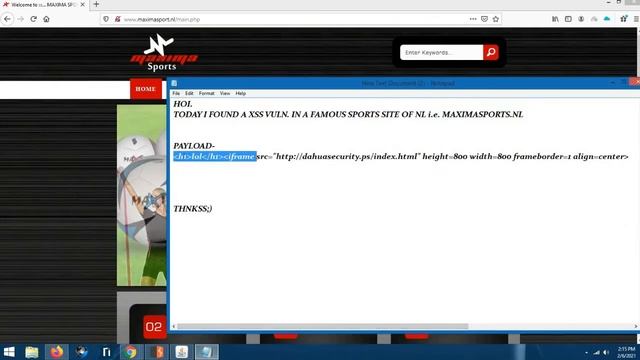Open volume control in system tray
Image resolution: width=640 pixels, height=360 pixels.
pyautogui.click(x=607, y=353)
